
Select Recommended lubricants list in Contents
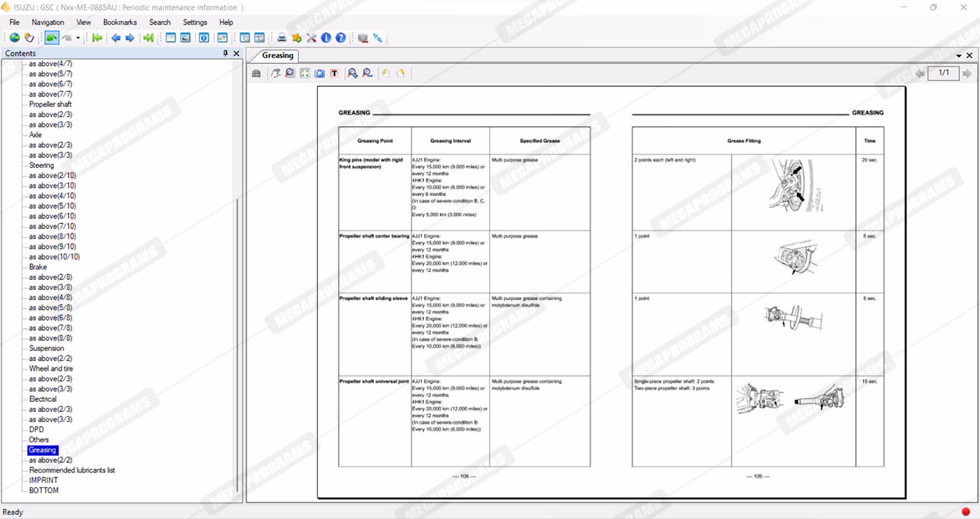point(72,470)
